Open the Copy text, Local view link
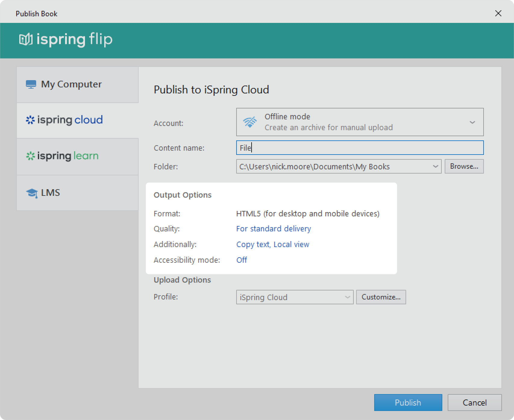 [x=273, y=244]
